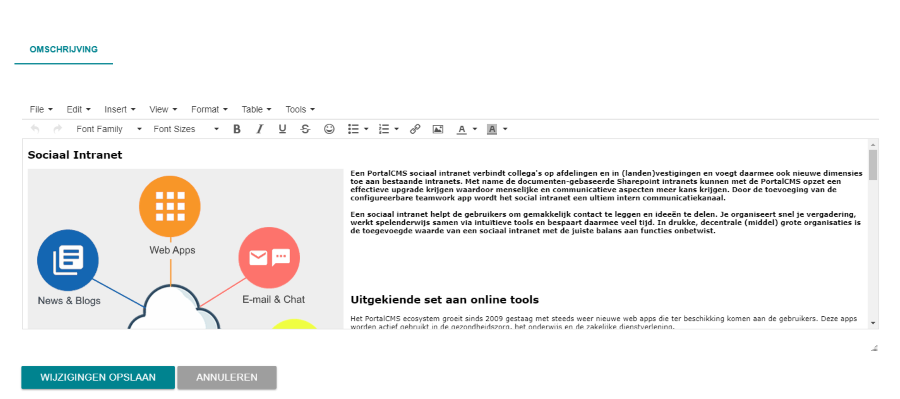Open the View menu

(163, 109)
